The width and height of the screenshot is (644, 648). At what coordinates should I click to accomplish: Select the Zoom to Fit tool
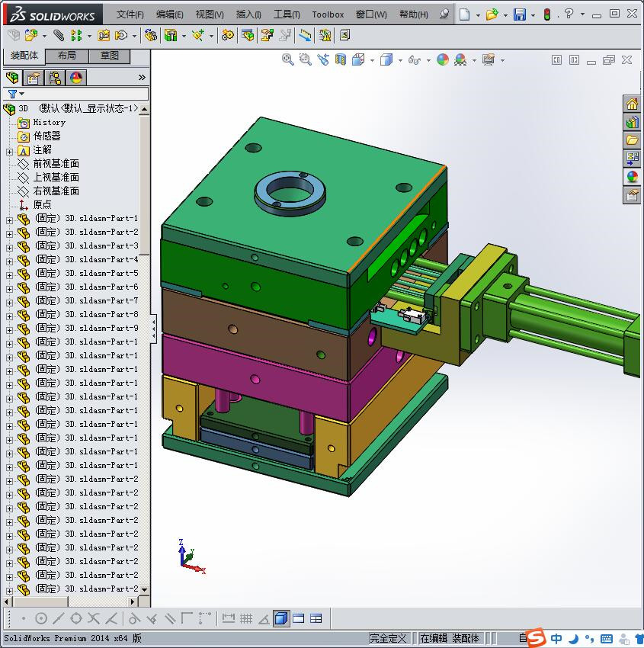click(x=288, y=59)
